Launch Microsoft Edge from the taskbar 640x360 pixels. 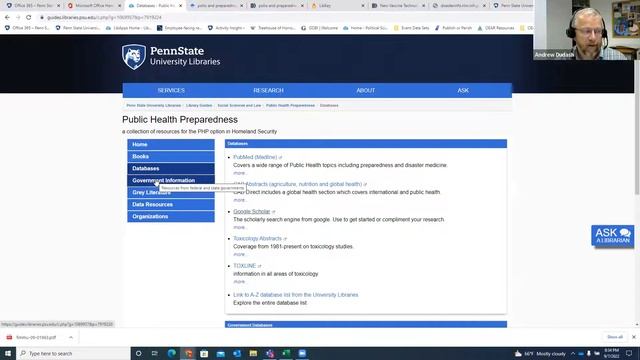(x=171, y=353)
